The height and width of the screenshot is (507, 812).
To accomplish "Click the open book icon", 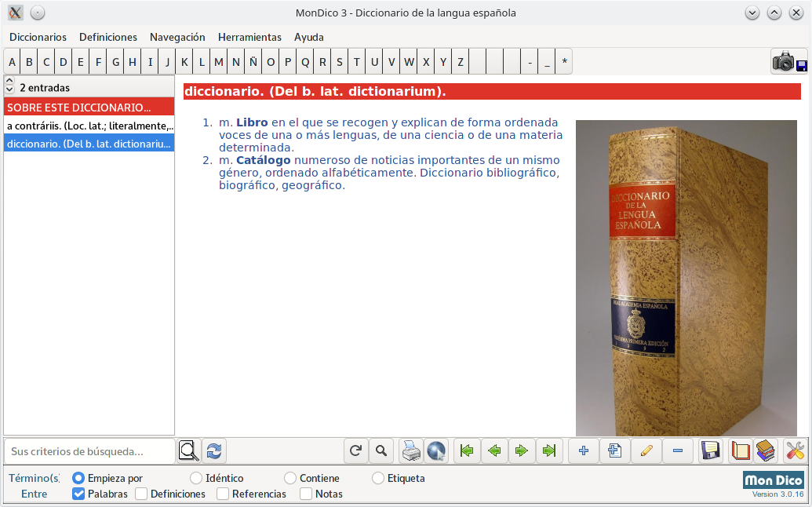I will pos(741,450).
